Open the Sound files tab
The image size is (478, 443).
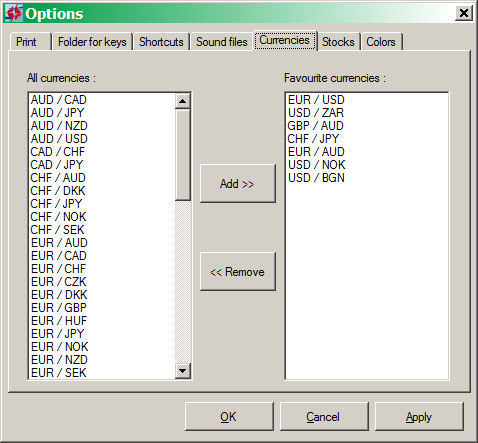tap(222, 42)
